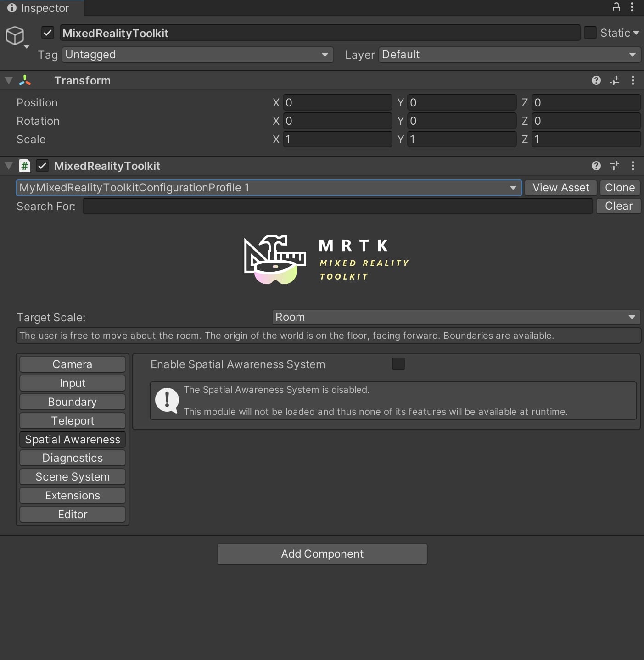This screenshot has width=644, height=660.
Task: Collapse the Transform component
Action: (x=8, y=80)
